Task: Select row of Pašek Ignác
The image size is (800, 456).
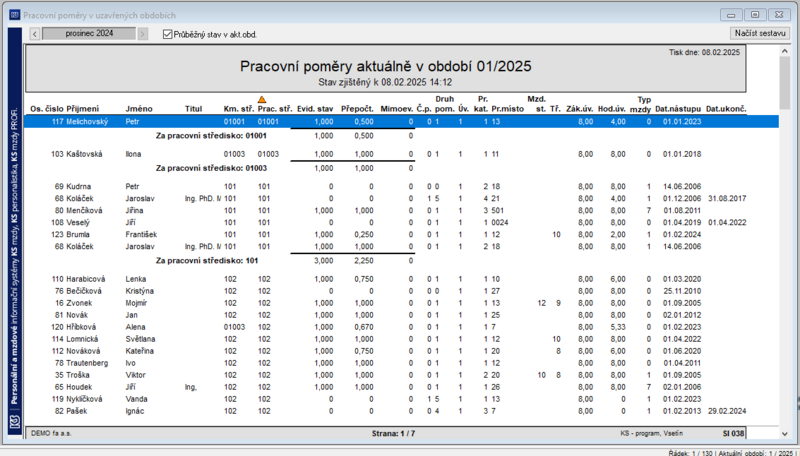Action: pyautogui.click(x=402, y=411)
